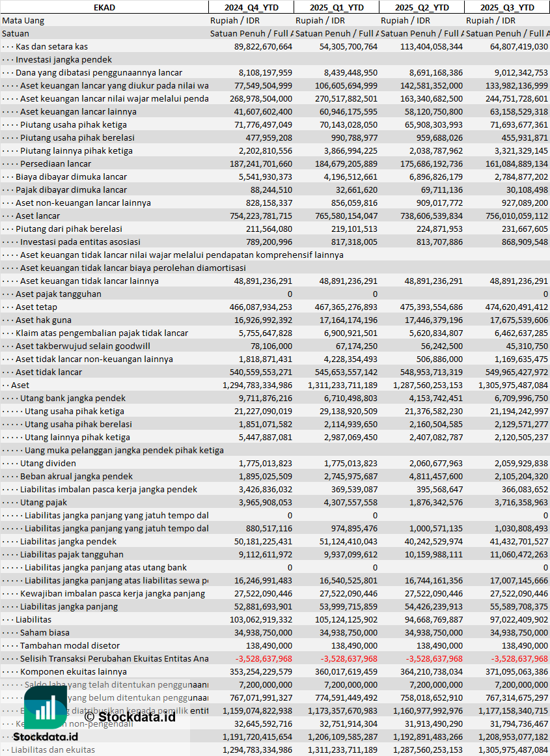Click the 2025_Q1_YTD column header
The width and height of the screenshot is (550, 756).
tap(337, 7)
